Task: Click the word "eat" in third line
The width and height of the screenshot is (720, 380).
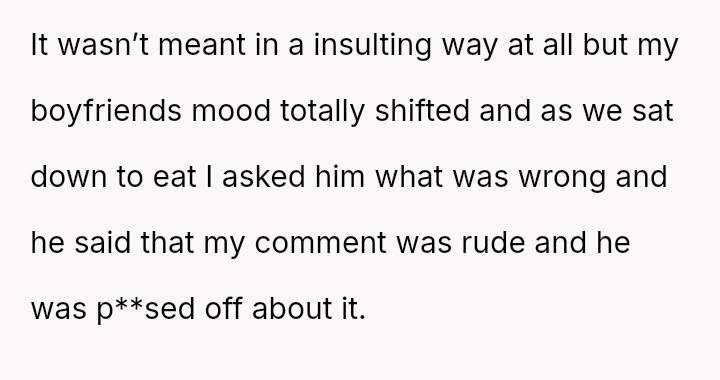Action: (x=174, y=178)
